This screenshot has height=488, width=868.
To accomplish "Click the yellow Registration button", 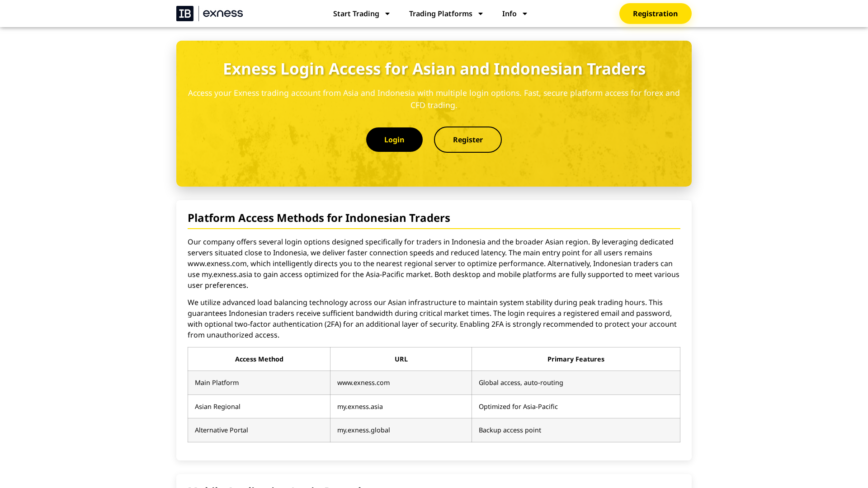I will pyautogui.click(x=655, y=14).
